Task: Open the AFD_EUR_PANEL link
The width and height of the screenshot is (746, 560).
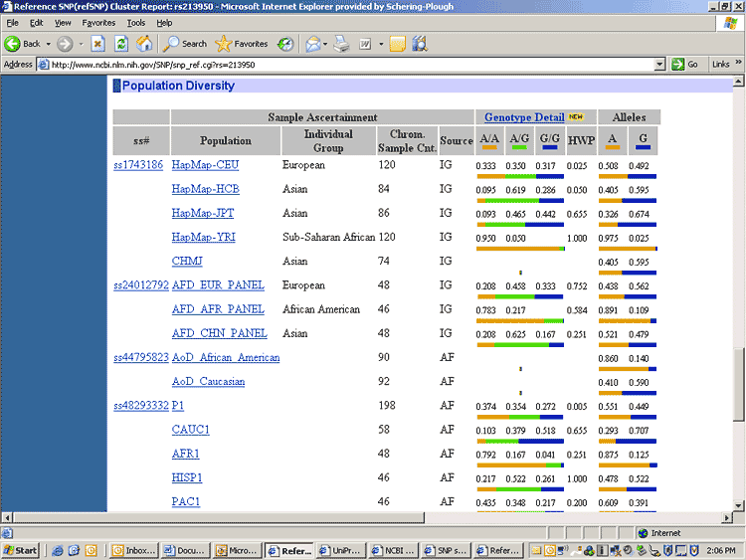Action: click(x=218, y=285)
